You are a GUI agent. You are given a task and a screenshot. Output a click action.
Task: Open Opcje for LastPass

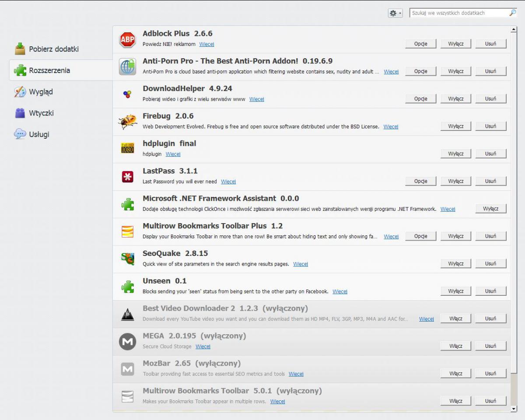coord(421,181)
